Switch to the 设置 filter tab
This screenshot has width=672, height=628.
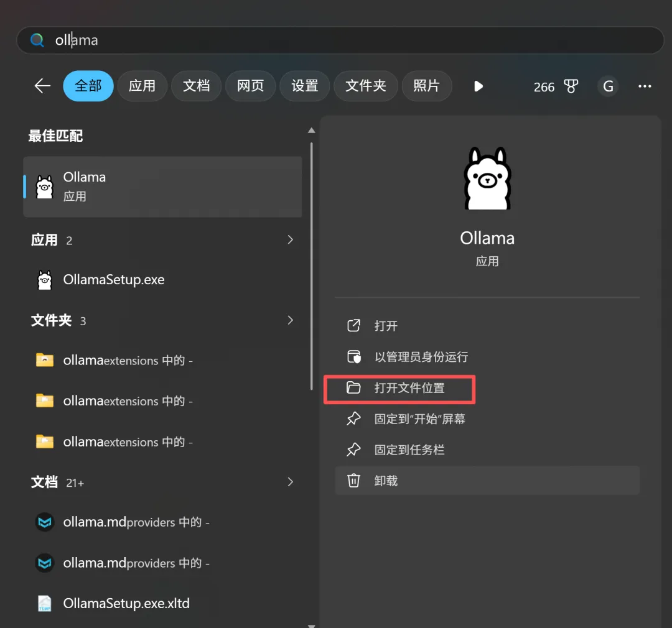point(305,86)
